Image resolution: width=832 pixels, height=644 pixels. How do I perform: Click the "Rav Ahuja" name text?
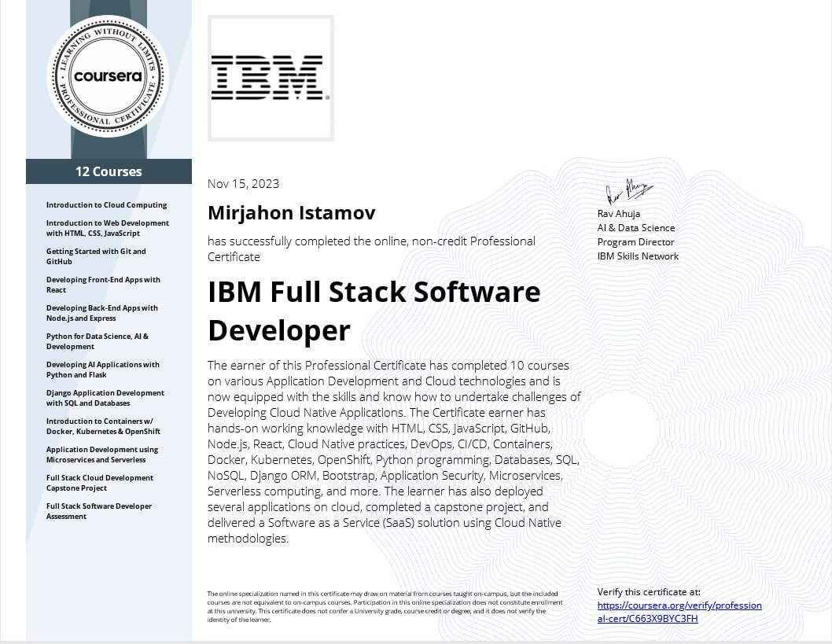[x=619, y=214]
